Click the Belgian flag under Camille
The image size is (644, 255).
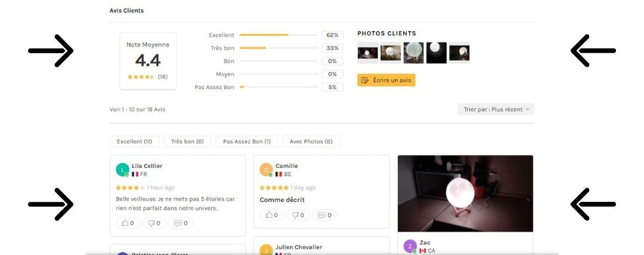[x=279, y=174]
